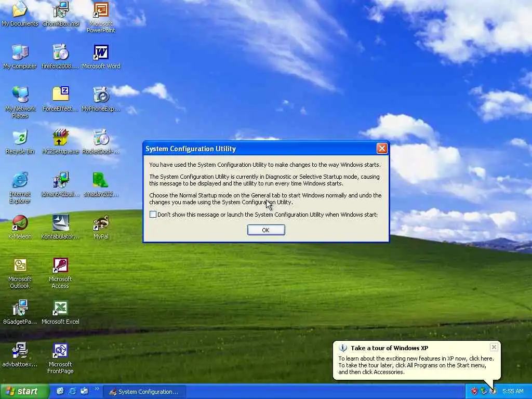
Task: Click System Configuration taskbar button
Action: click(x=144, y=392)
